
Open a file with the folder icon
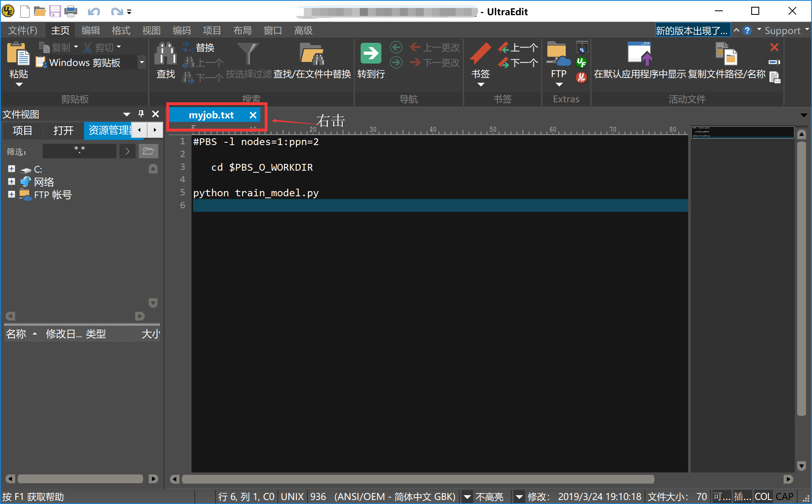(x=40, y=11)
